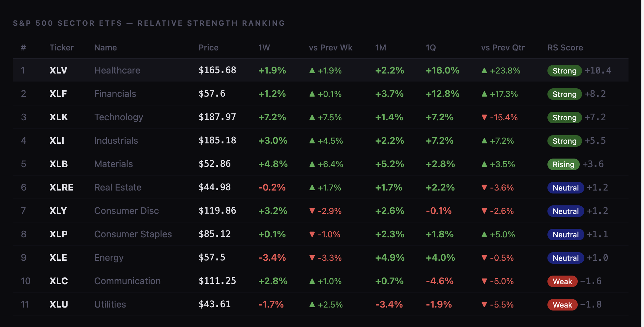Click the red down triangle beside -15.4%
This screenshot has width=644, height=327.
(484, 117)
